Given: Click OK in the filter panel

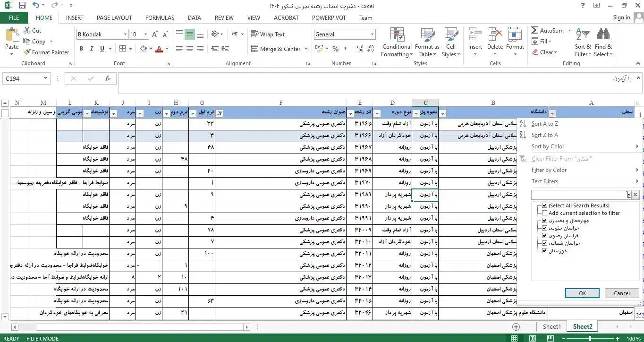Looking at the screenshot, I should (582, 293).
